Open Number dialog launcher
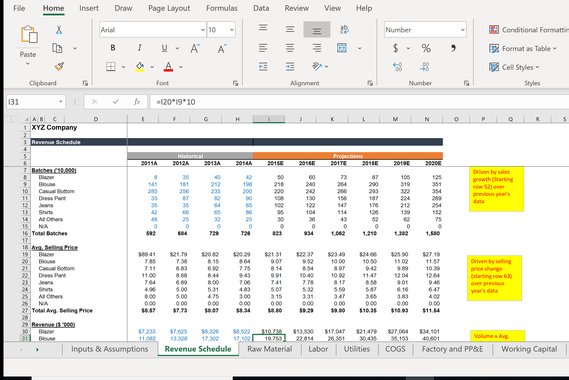Image resolution: width=569 pixels, height=380 pixels. pyautogui.click(x=466, y=83)
